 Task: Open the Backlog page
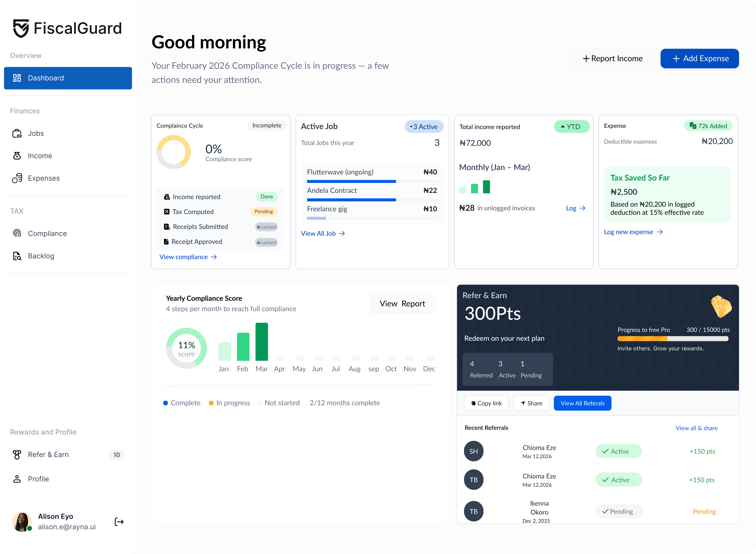(68, 256)
